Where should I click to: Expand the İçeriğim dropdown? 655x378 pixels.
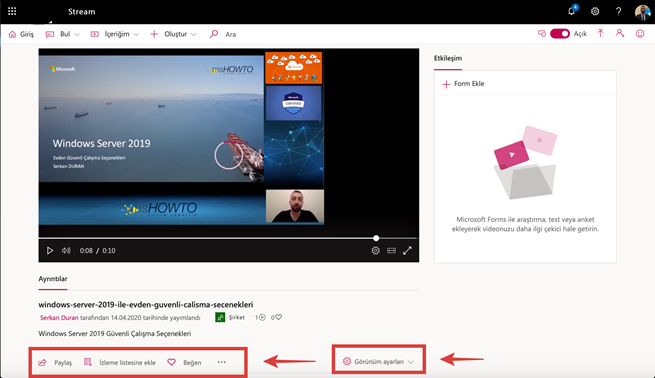[x=115, y=34]
